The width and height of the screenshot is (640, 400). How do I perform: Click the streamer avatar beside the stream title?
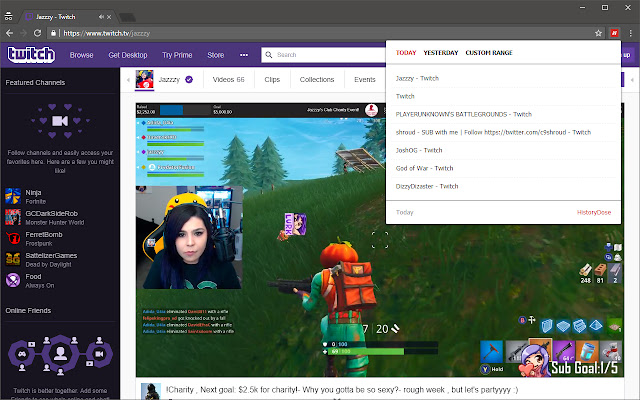pyautogui.click(x=151, y=391)
